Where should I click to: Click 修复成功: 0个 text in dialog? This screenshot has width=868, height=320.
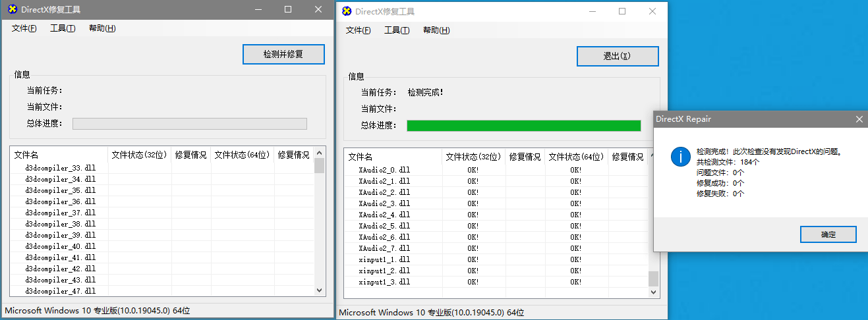pos(720,183)
